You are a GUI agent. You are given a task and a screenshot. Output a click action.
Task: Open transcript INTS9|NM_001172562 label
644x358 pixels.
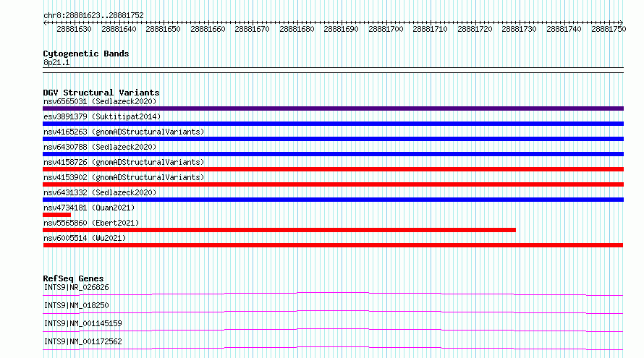(83, 341)
